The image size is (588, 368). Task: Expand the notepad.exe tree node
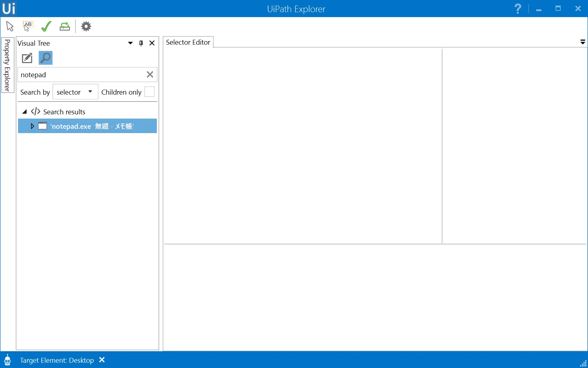[32, 126]
